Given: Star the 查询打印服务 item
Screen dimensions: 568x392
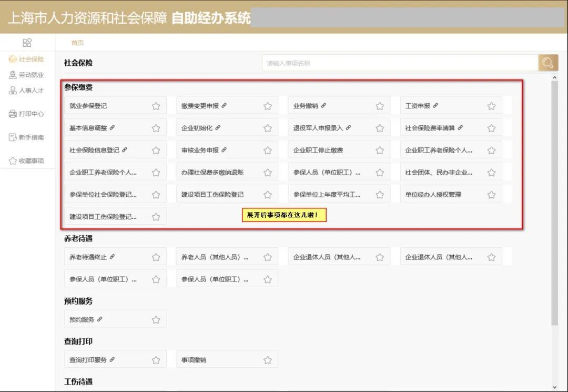Looking at the screenshot, I should click(x=156, y=360).
